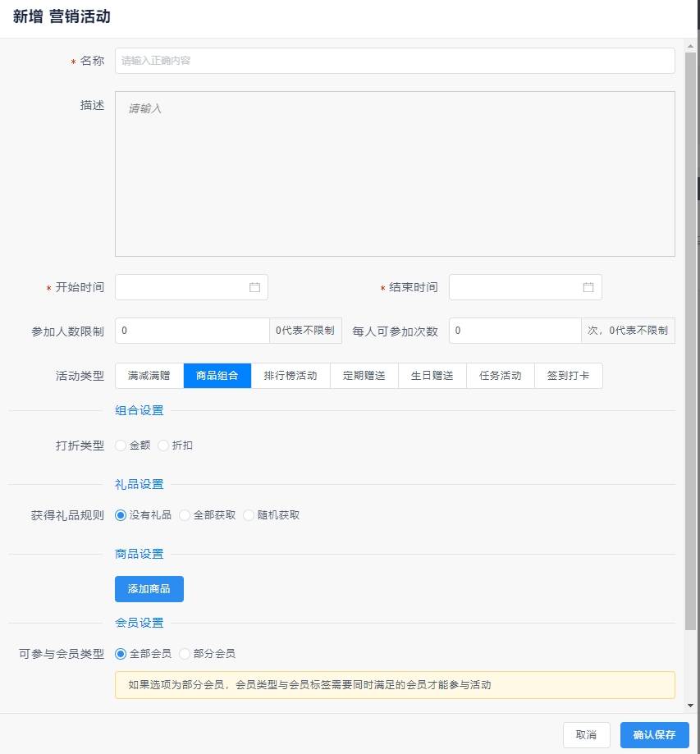Open the 开始时间 date field

coord(191,287)
